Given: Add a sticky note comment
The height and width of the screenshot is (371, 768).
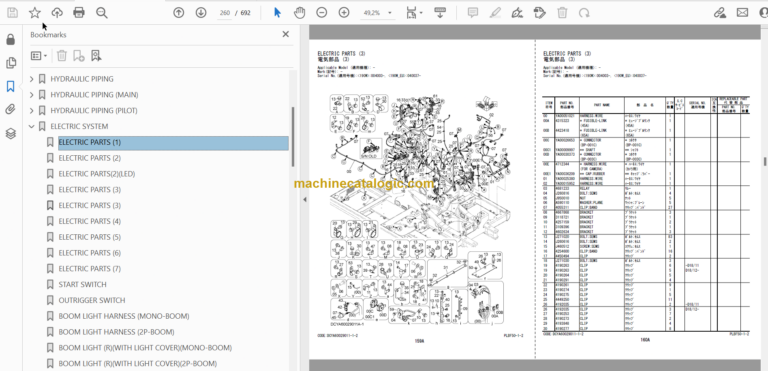Looking at the screenshot, I should [x=473, y=13].
